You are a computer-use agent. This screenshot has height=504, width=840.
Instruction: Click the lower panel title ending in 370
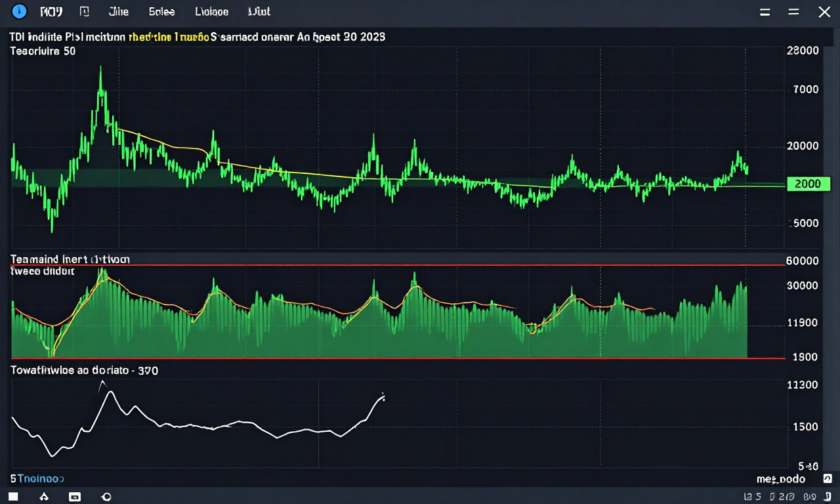click(84, 370)
